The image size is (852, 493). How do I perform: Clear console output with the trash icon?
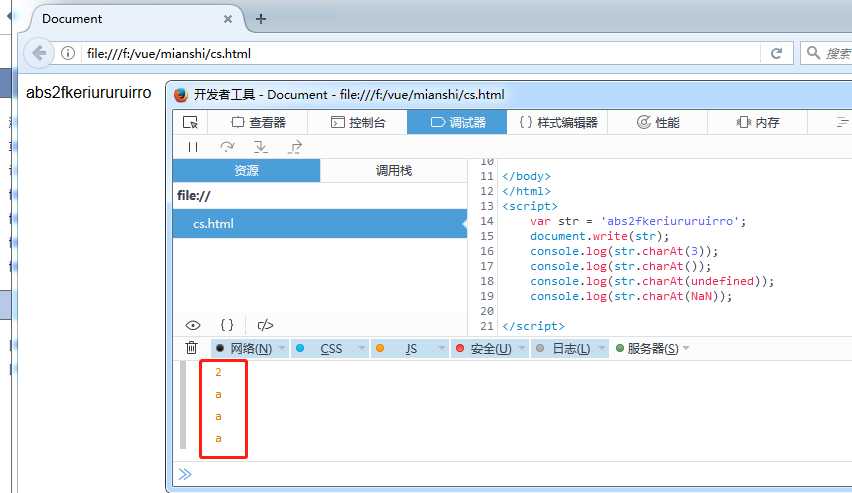191,348
